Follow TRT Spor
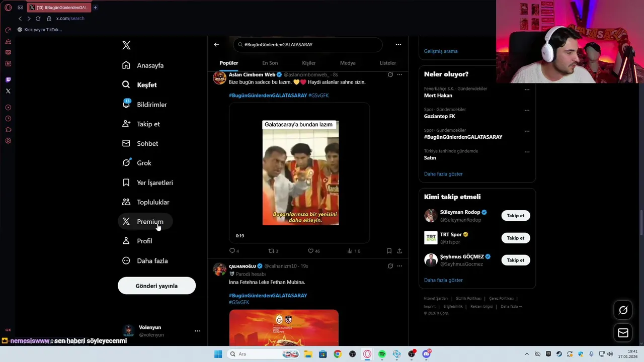Viewport: 644px width, 362px height. [x=516, y=238]
